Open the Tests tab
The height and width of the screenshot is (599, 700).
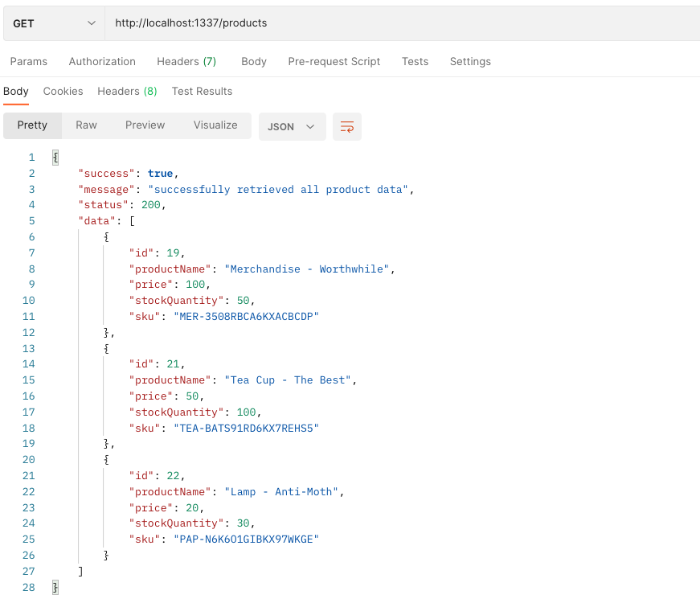pos(415,61)
